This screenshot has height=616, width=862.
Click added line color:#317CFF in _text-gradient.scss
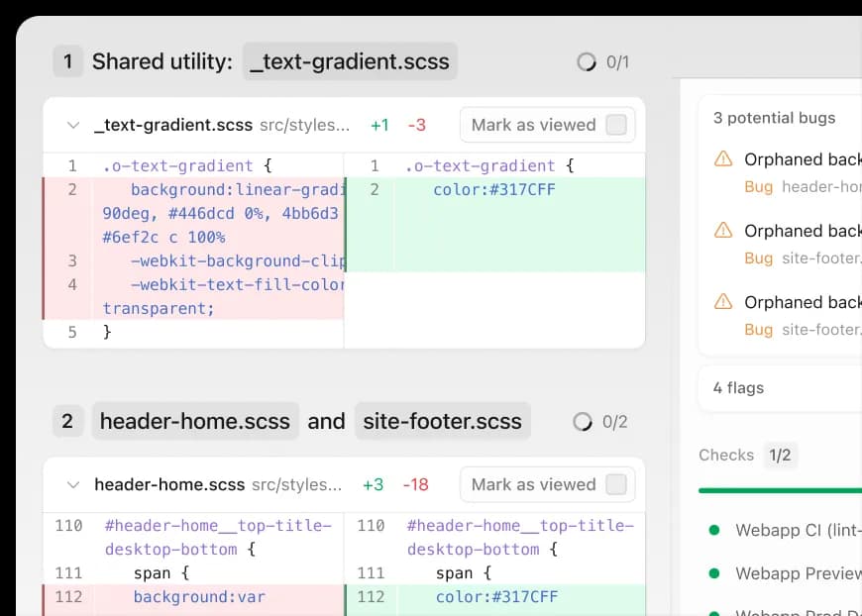point(494,189)
